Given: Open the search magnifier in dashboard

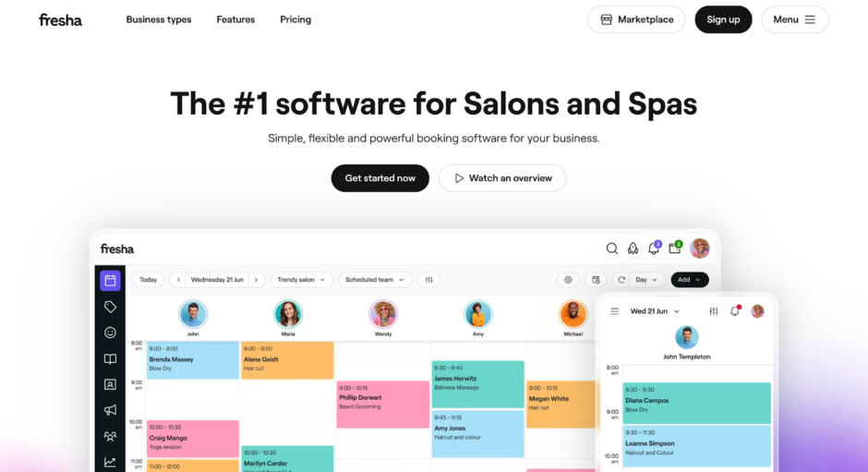Looking at the screenshot, I should click(x=611, y=248).
